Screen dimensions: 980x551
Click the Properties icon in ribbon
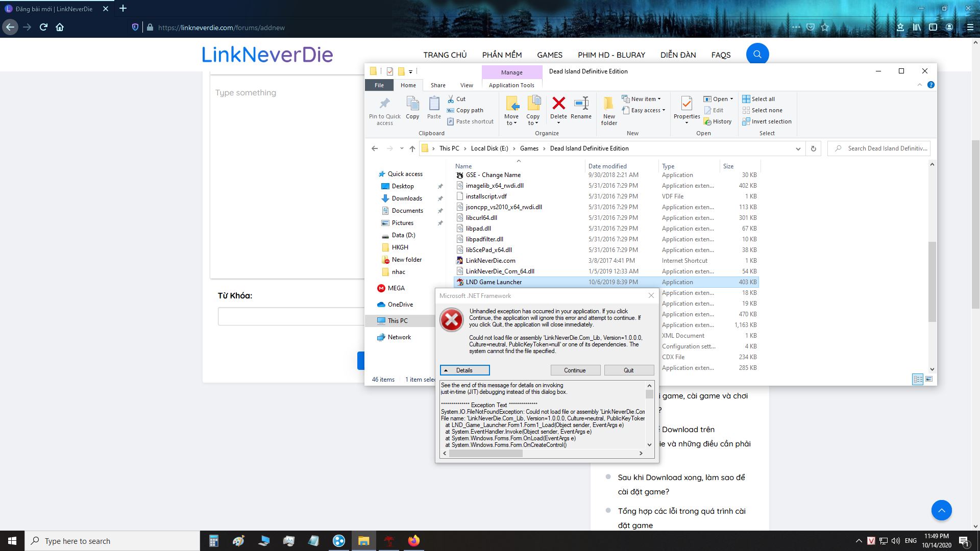click(x=687, y=104)
